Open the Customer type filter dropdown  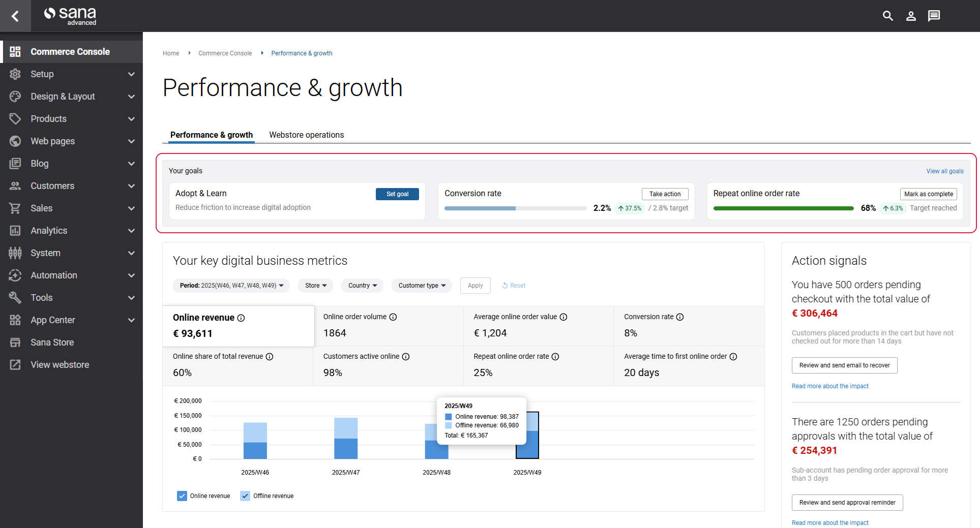click(x=422, y=286)
